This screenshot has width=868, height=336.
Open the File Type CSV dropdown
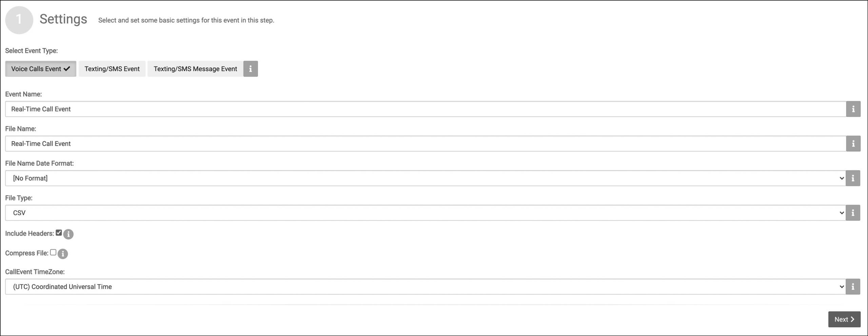[426, 213]
